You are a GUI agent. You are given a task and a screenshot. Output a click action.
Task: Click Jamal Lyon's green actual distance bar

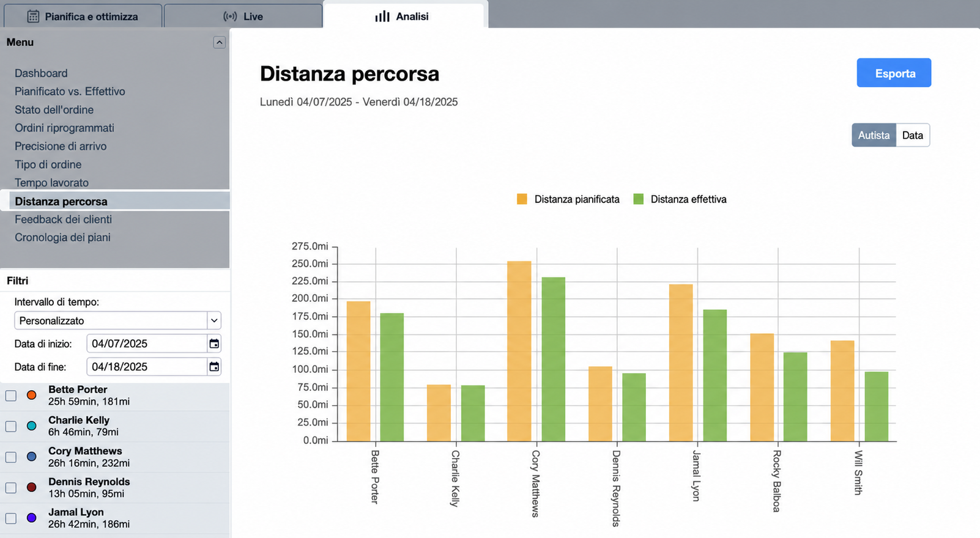(715, 375)
